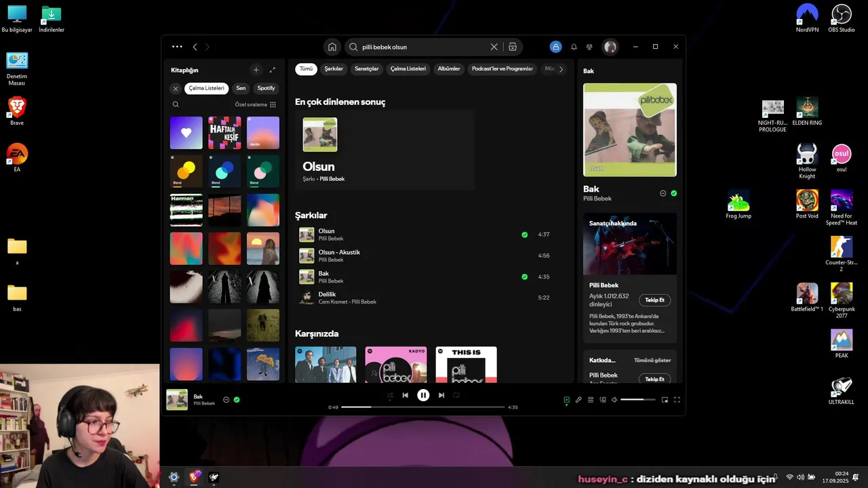Select the Tümü results tab
This screenshot has width=868, height=488.
click(307, 68)
